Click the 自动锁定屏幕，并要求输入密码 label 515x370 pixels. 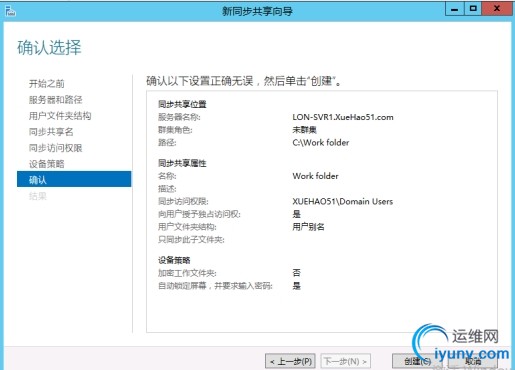215,286
